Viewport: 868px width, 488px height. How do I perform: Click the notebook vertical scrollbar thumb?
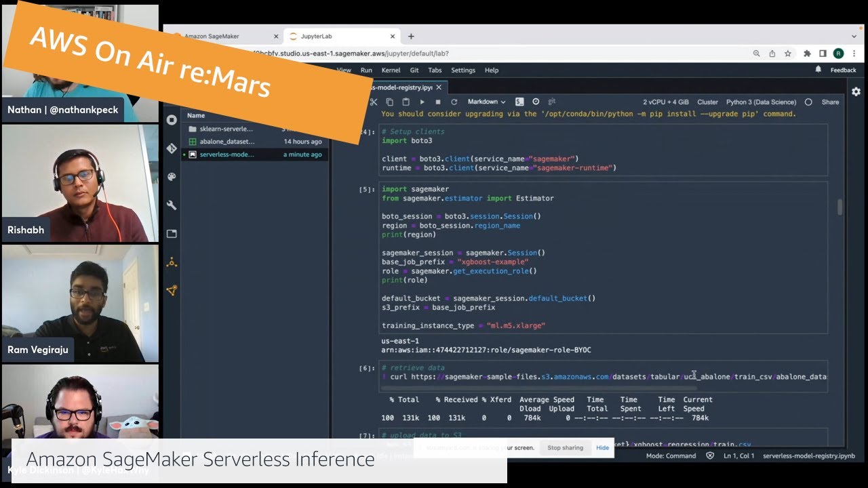coord(840,207)
